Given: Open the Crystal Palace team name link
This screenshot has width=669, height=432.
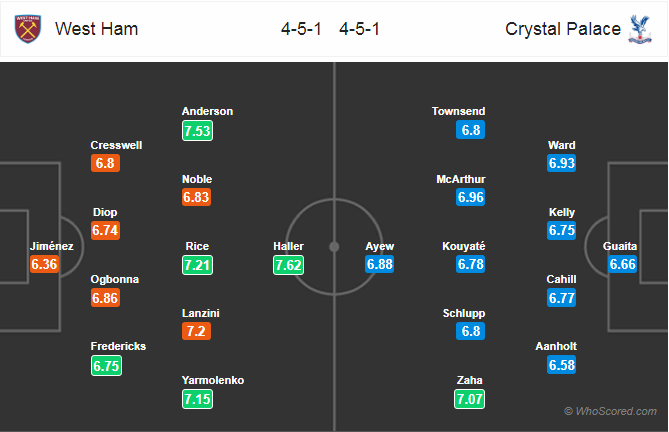Looking at the screenshot, I should pyautogui.click(x=563, y=29).
